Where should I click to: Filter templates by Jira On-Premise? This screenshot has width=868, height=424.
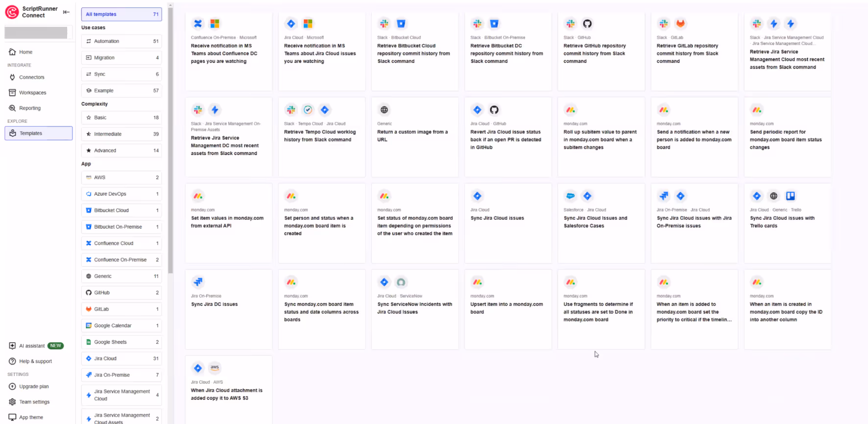pos(121,375)
